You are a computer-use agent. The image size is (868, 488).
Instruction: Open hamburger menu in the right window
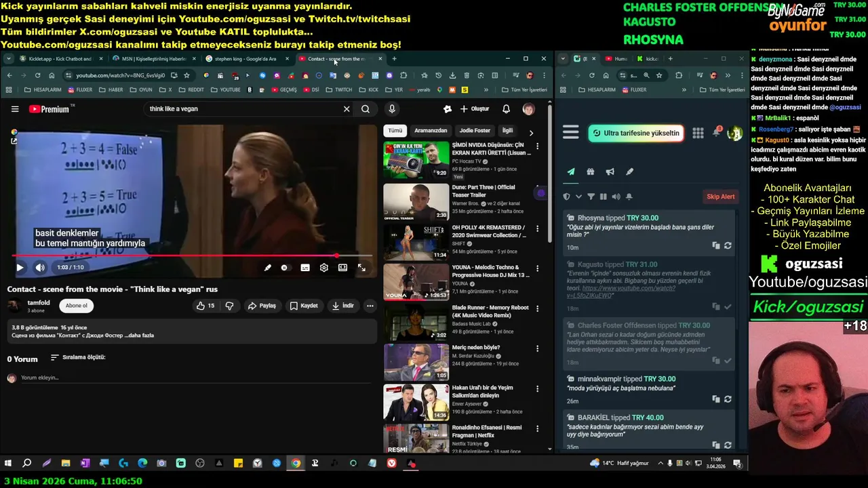pos(571,133)
